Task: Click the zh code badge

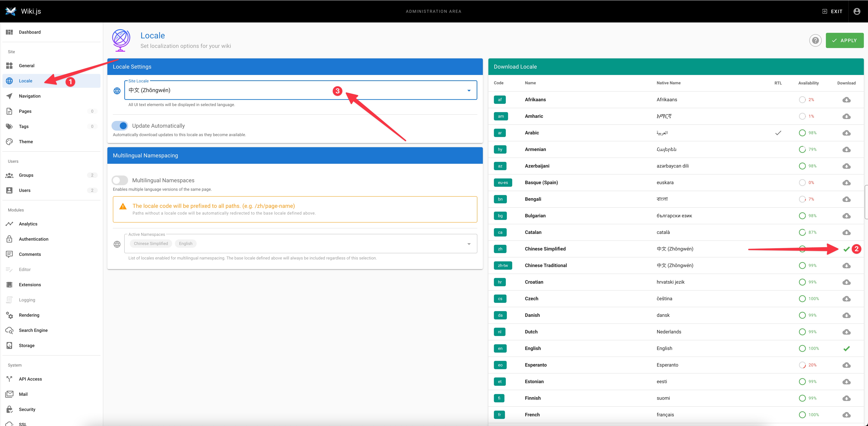Action: [x=500, y=249]
